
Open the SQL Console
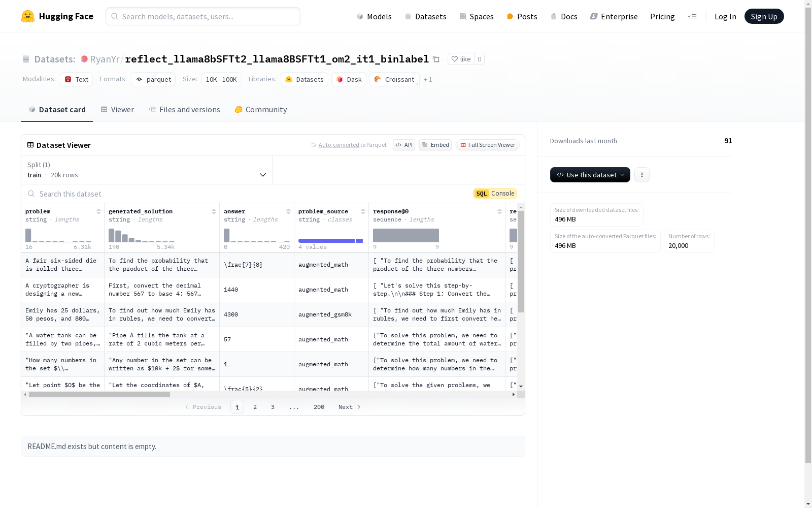pos(495,194)
